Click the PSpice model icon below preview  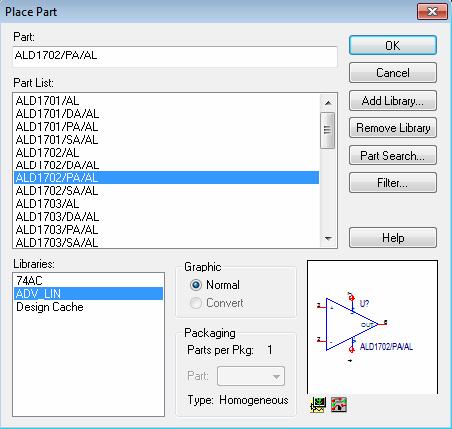(x=318, y=405)
